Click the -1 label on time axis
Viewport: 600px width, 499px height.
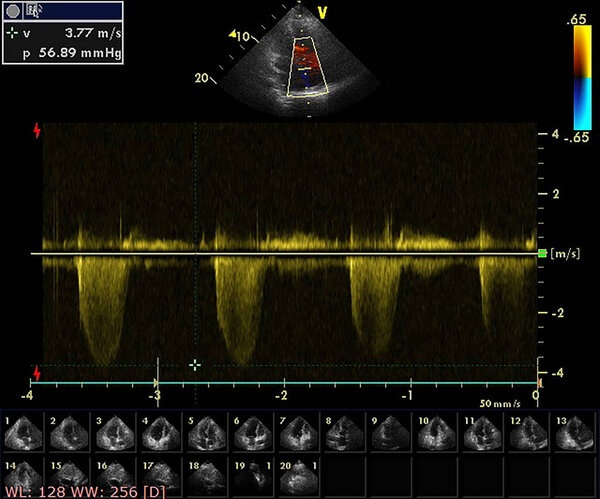[x=408, y=395]
